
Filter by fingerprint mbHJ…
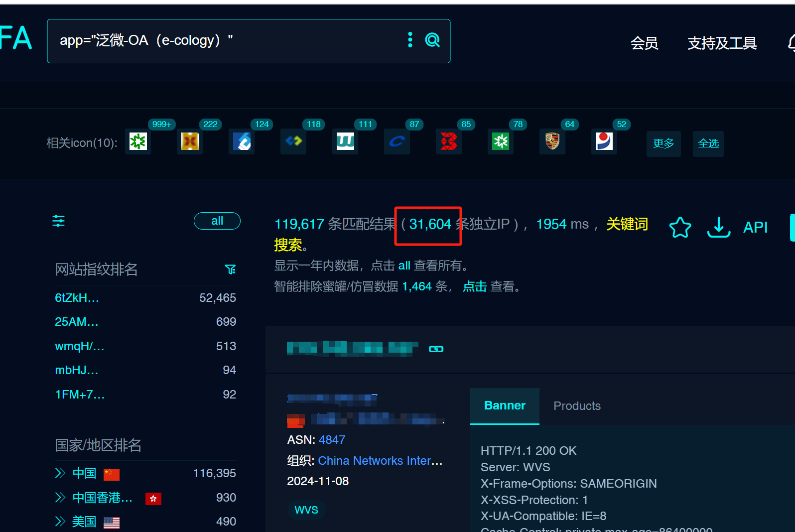pos(76,370)
